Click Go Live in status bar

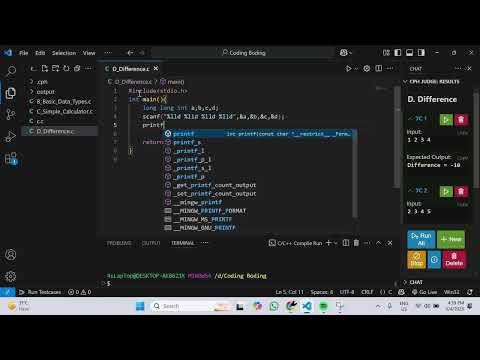(x=425, y=292)
